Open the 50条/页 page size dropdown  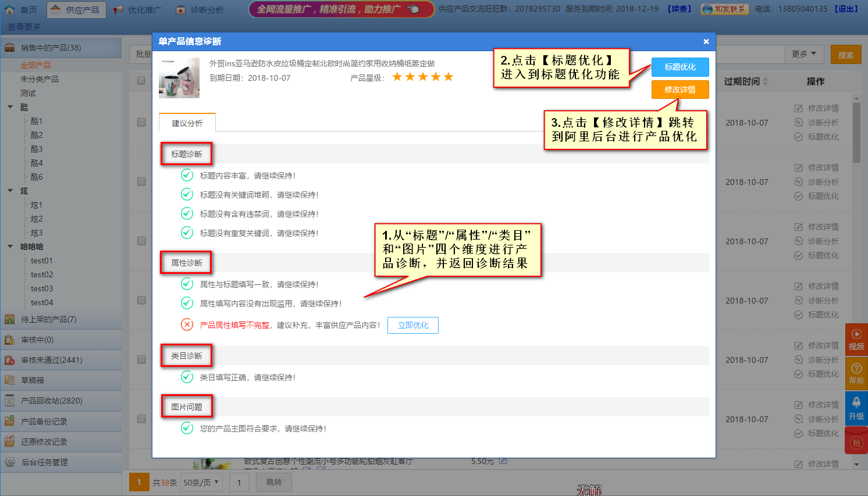pos(201,482)
